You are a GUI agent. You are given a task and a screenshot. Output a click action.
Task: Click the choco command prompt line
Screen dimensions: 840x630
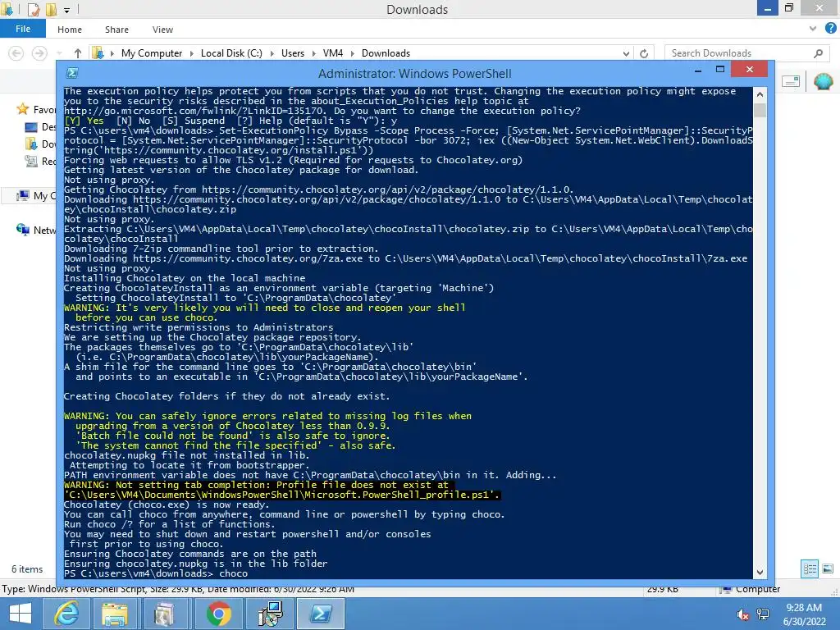click(x=156, y=573)
